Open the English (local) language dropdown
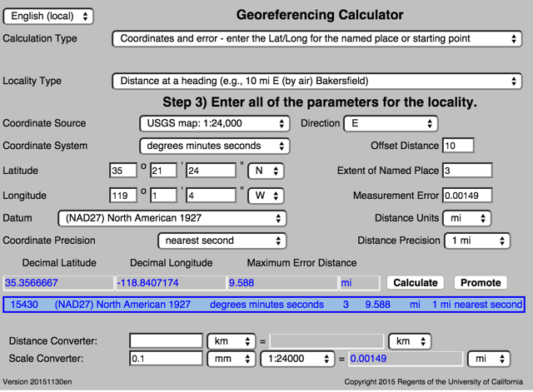 point(48,17)
